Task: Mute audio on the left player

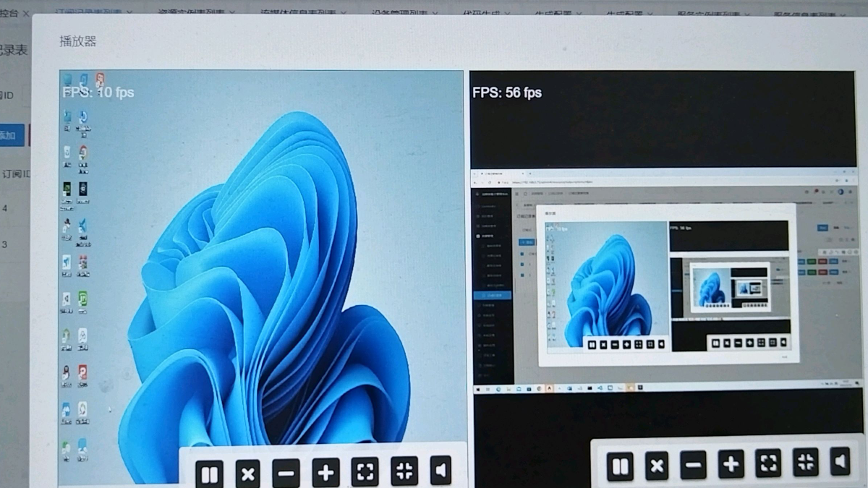Action: click(x=441, y=471)
